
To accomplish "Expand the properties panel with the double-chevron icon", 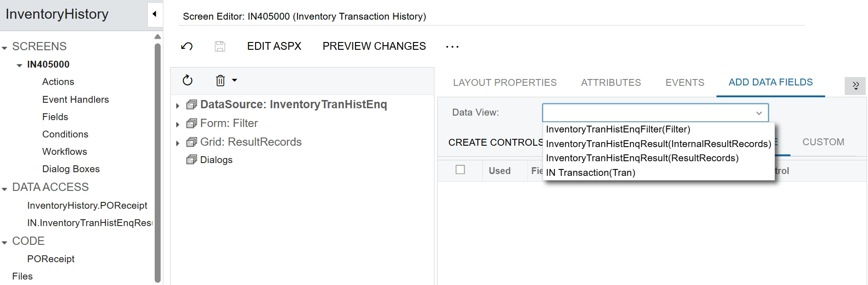I will click(x=855, y=85).
